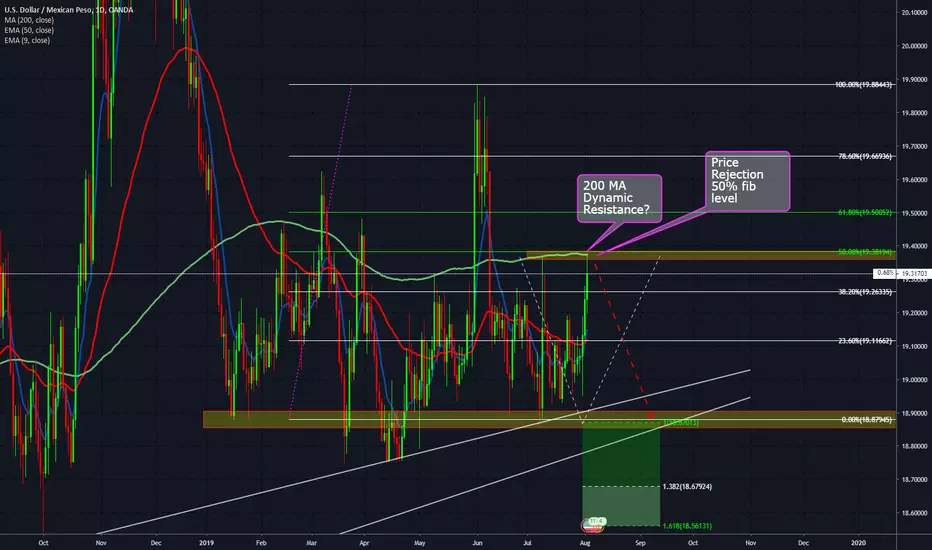Click the 23.60%(19.11662) fib label

click(865, 341)
